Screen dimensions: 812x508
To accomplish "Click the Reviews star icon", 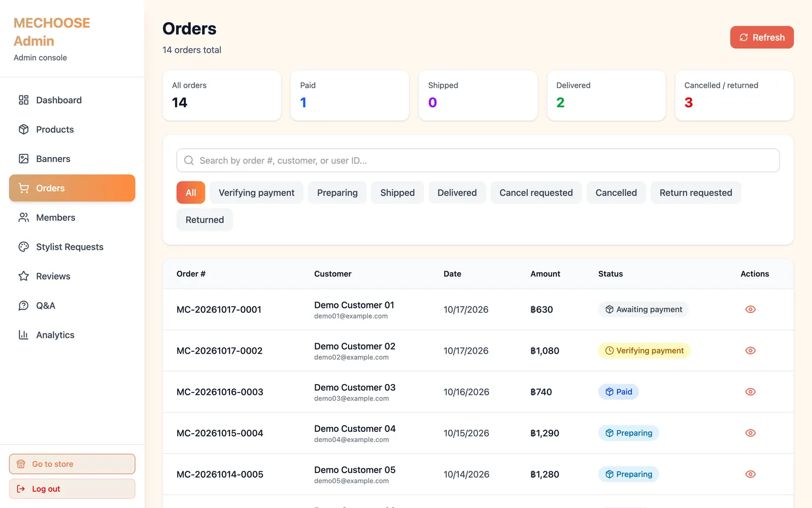I will (x=23, y=276).
